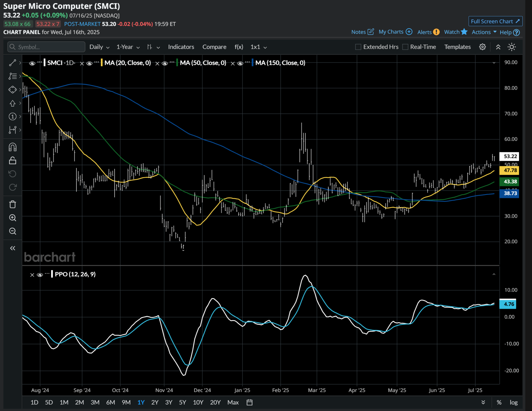Open Alerts exclamation icon
This screenshot has height=411, width=532.
(x=436, y=32)
